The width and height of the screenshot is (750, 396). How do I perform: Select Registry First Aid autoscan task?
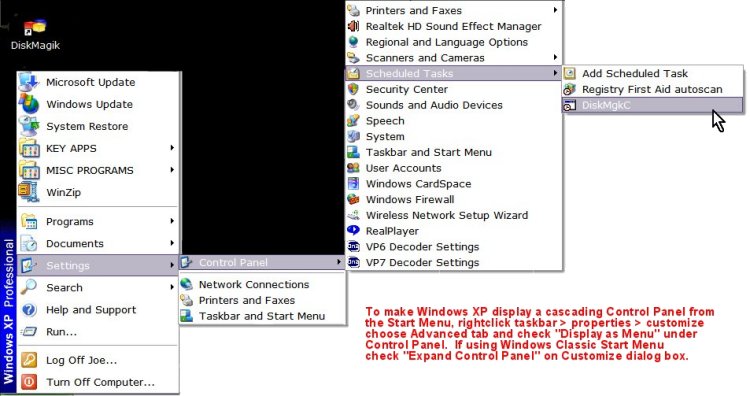(653, 89)
